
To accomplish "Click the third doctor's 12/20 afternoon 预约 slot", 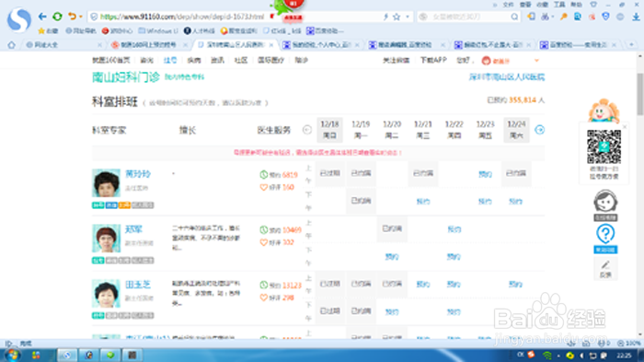I will coord(392,312).
